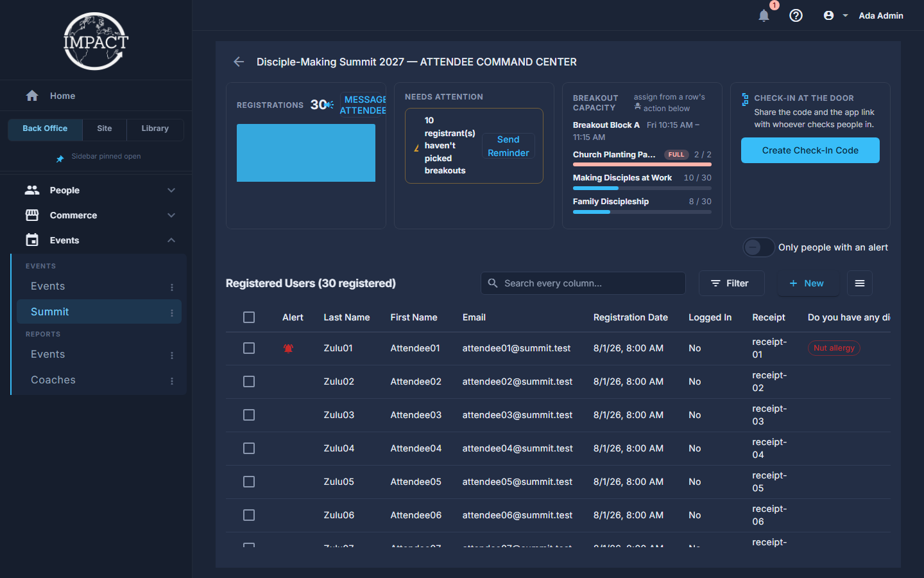Open the help question mark icon

[x=796, y=15]
